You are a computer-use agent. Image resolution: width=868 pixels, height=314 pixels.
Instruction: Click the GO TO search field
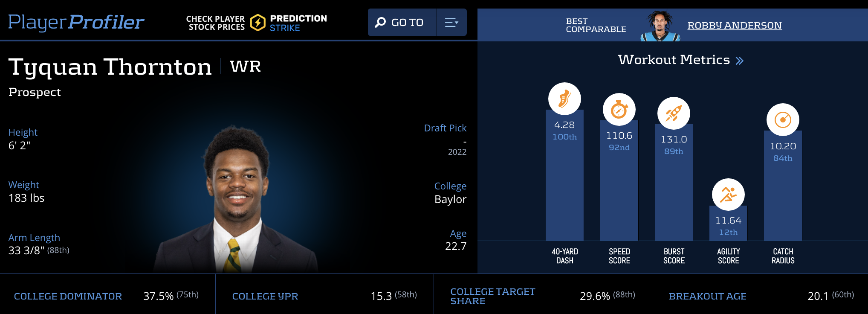coord(407,22)
